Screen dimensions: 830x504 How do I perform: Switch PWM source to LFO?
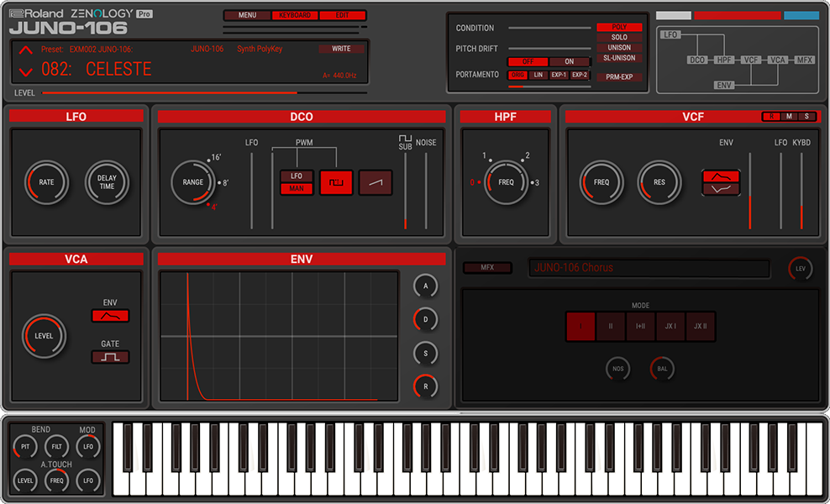point(297,176)
